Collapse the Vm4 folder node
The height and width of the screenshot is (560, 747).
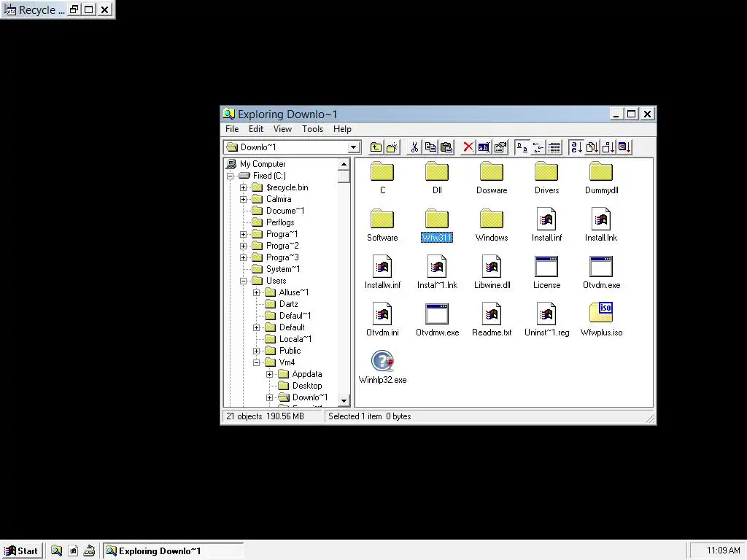[x=256, y=362]
